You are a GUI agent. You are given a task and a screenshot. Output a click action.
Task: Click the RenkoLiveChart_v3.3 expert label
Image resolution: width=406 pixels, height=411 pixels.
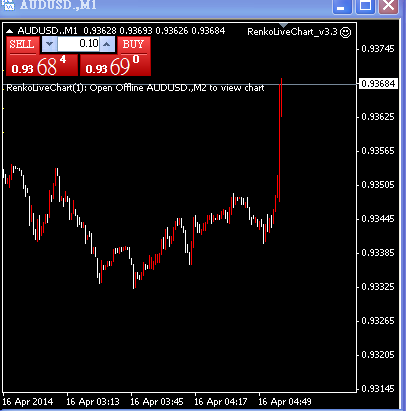[x=292, y=32]
